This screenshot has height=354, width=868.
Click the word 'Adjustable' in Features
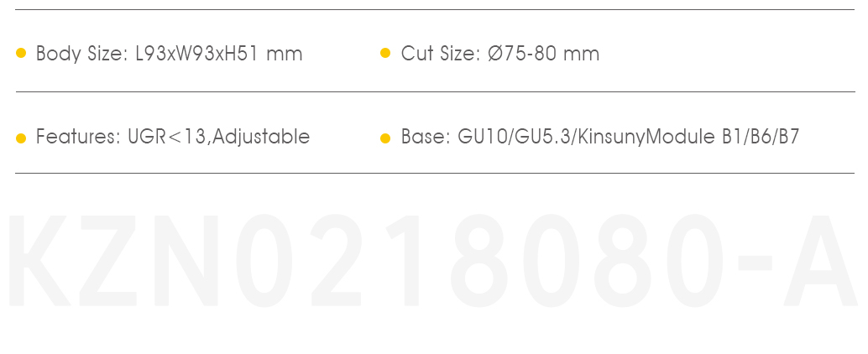(x=261, y=137)
